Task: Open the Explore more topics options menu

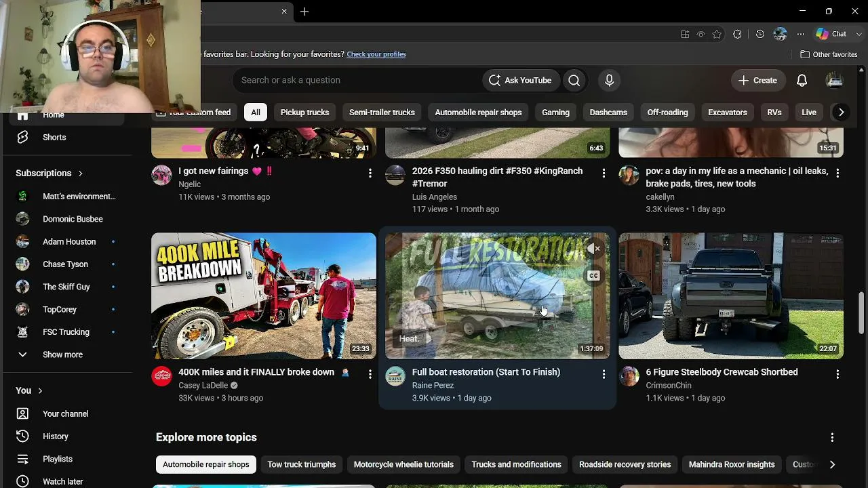Action: click(832, 438)
